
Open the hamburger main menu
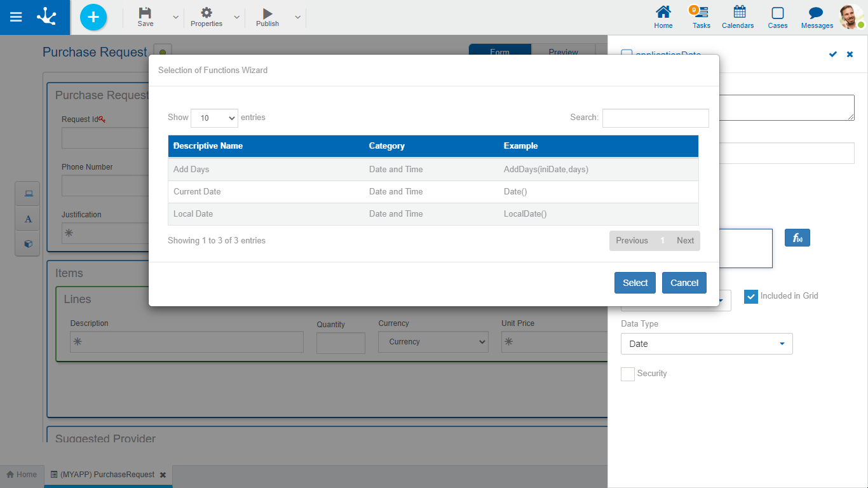(x=16, y=17)
